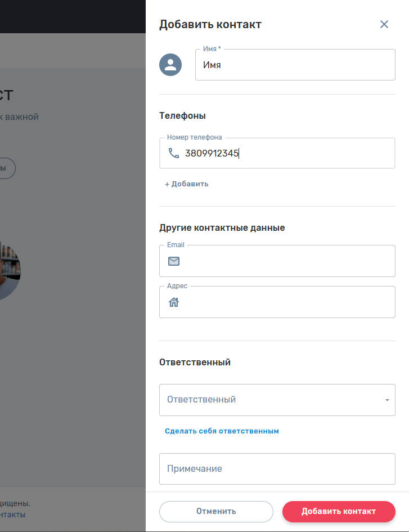This screenshot has width=409, height=532.
Task: Click the Телефоны section heading
Action: (x=182, y=116)
